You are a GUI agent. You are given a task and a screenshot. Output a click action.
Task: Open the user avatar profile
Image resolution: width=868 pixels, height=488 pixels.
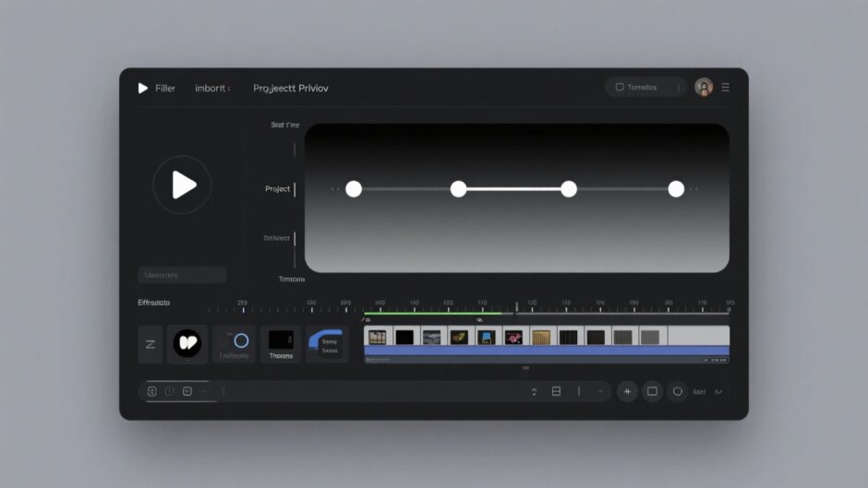(704, 87)
